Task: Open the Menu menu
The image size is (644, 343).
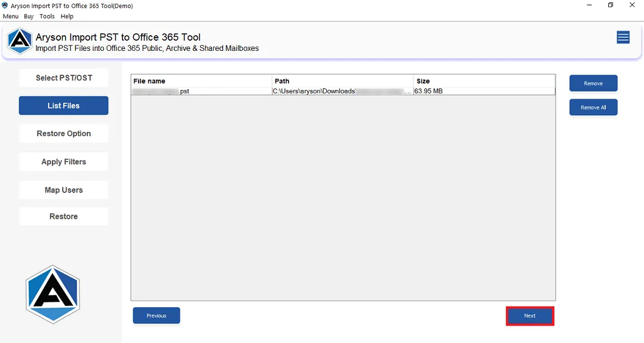Action: tap(11, 16)
